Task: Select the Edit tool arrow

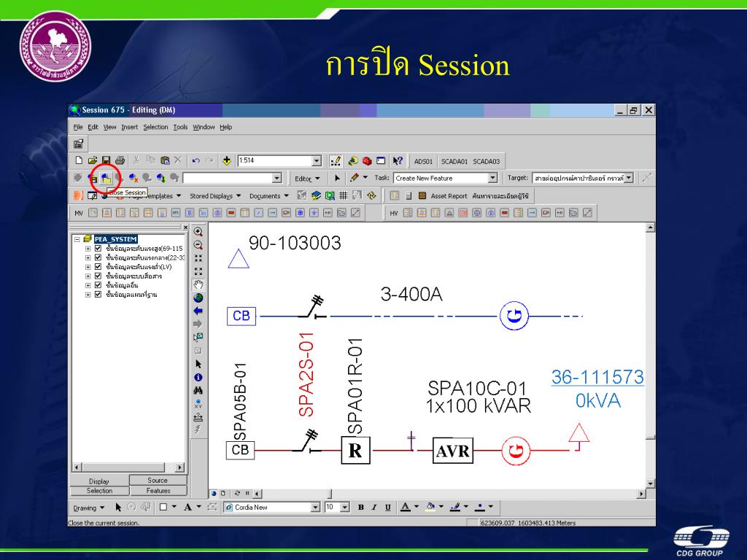Action: pyautogui.click(x=337, y=178)
